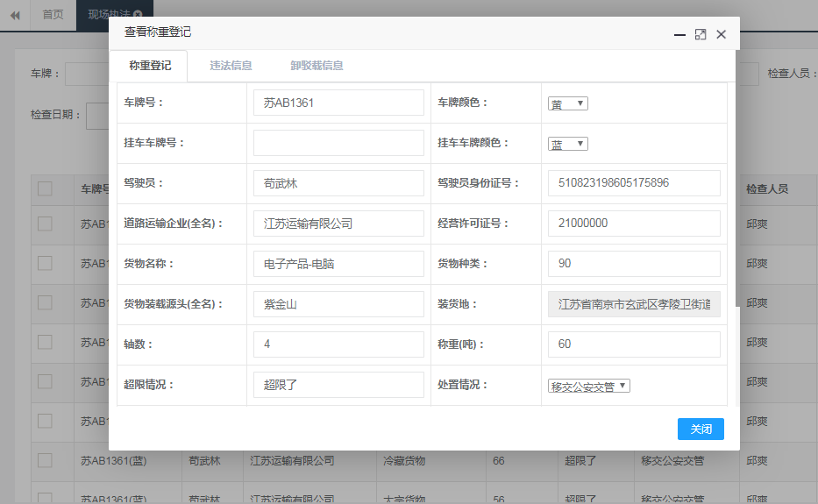
Task: Tick checkbox of sixth table row
Action: point(45,421)
